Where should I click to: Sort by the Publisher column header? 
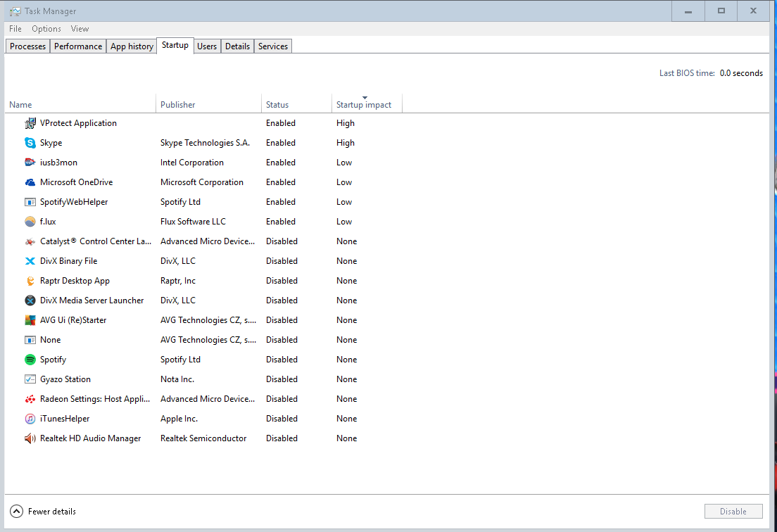point(208,105)
